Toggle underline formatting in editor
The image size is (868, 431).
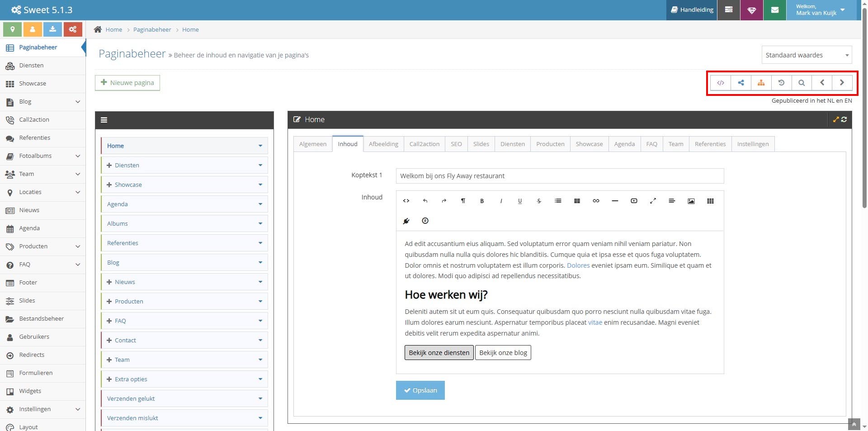[520, 201]
